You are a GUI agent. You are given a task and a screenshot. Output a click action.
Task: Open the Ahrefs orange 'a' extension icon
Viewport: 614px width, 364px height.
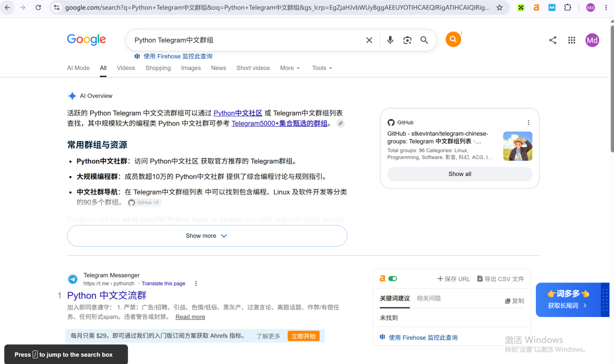tap(536, 8)
